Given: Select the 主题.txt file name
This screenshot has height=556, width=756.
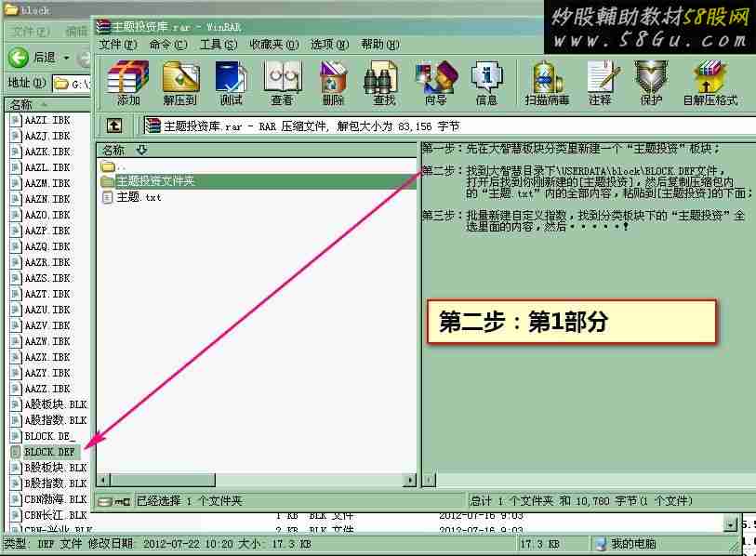Looking at the screenshot, I should point(139,197).
